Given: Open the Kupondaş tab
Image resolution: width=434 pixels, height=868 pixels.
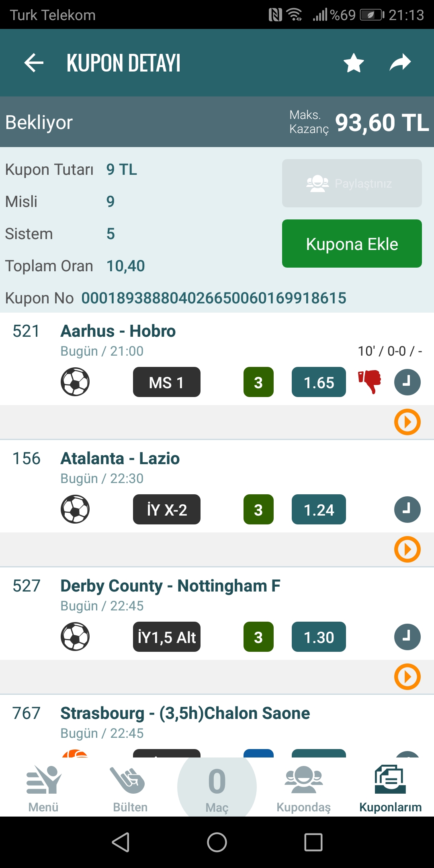Looking at the screenshot, I should (304, 788).
